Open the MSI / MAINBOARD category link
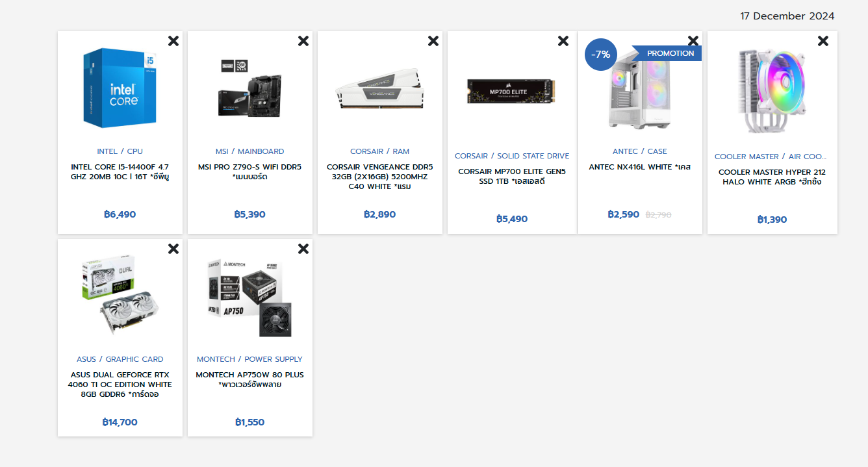This screenshot has height=467, width=868. coord(250,151)
